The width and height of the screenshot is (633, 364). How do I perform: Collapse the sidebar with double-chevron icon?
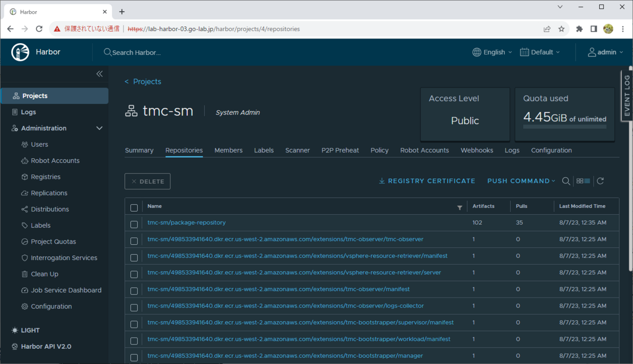[x=99, y=74]
